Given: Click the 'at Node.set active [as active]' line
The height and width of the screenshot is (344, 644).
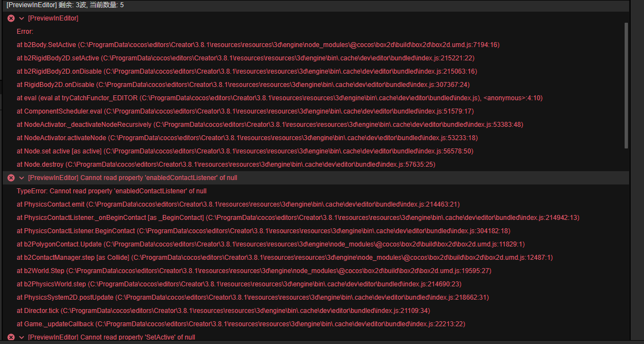Looking at the screenshot, I should pos(245,151).
